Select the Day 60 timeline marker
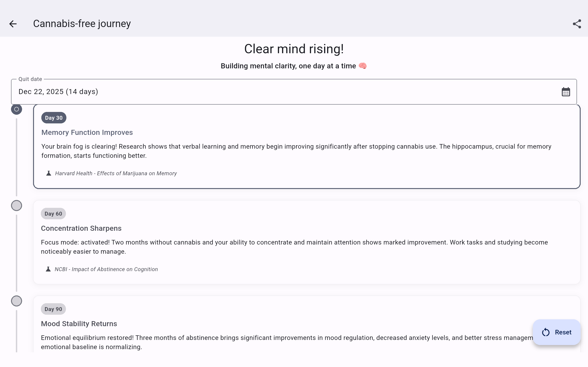Image resolution: width=588 pixels, height=367 pixels. [17, 206]
